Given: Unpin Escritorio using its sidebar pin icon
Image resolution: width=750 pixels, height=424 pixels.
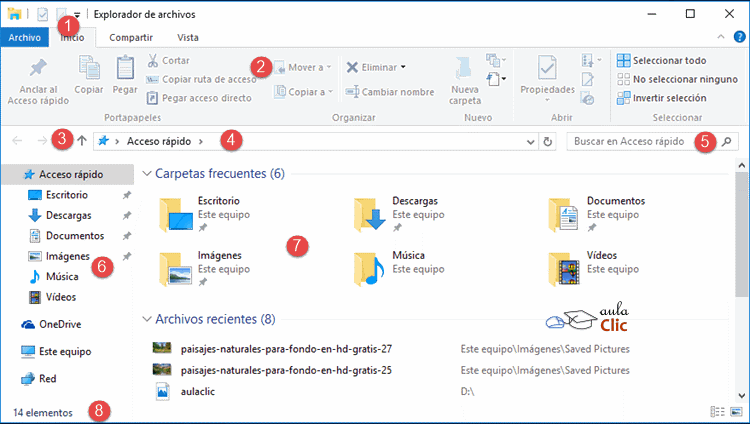Looking at the screenshot, I should [x=127, y=195].
